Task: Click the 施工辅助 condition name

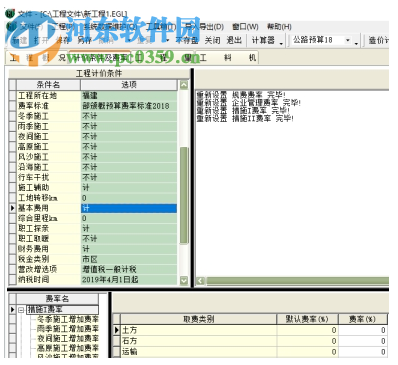Action: pos(33,188)
